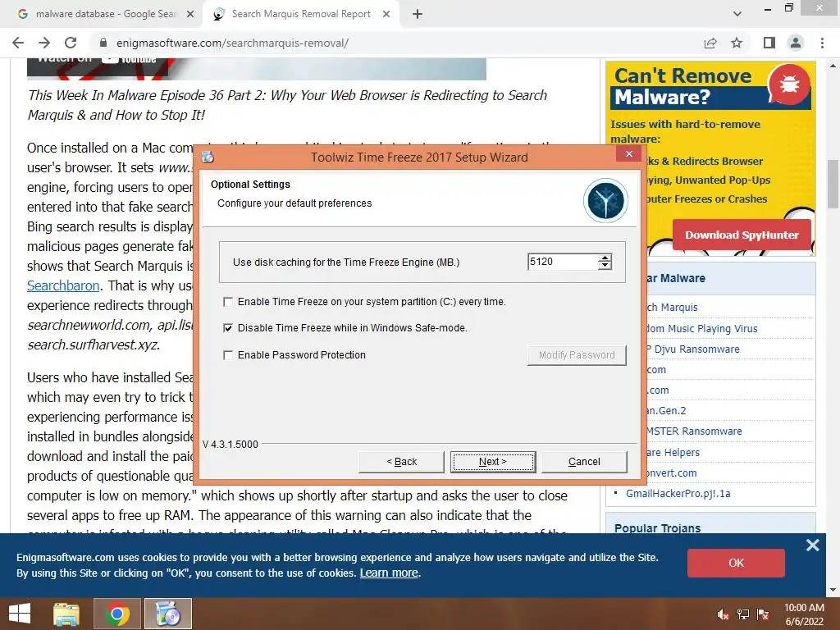Click Action Center flag tray icon
Image resolution: width=840 pixels, height=630 pixels.
point(762,614)
